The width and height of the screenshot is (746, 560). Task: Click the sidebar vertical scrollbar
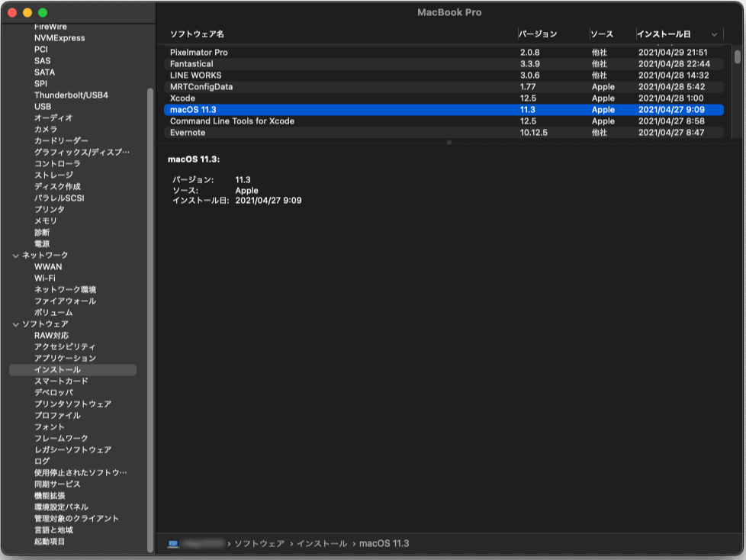(x=150, y=320)
